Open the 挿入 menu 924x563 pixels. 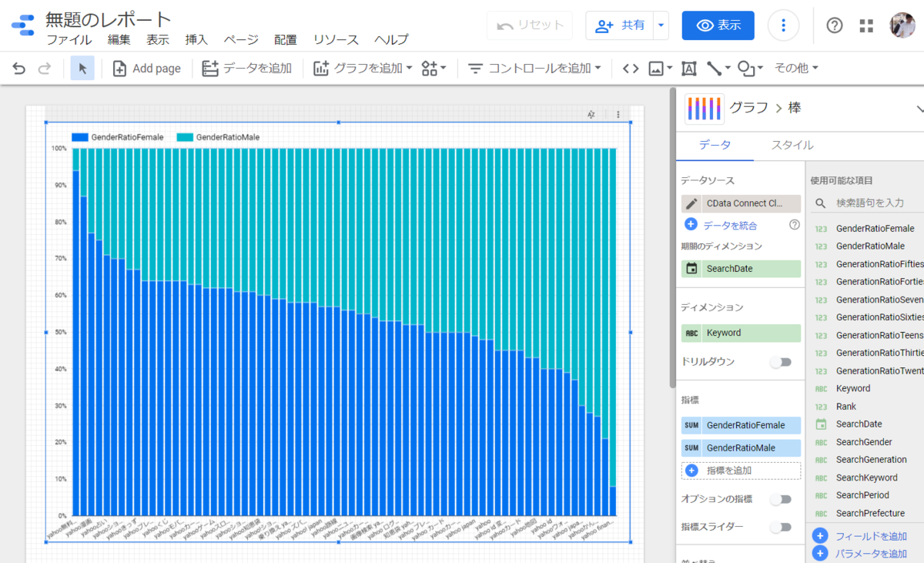click(196, 40)
